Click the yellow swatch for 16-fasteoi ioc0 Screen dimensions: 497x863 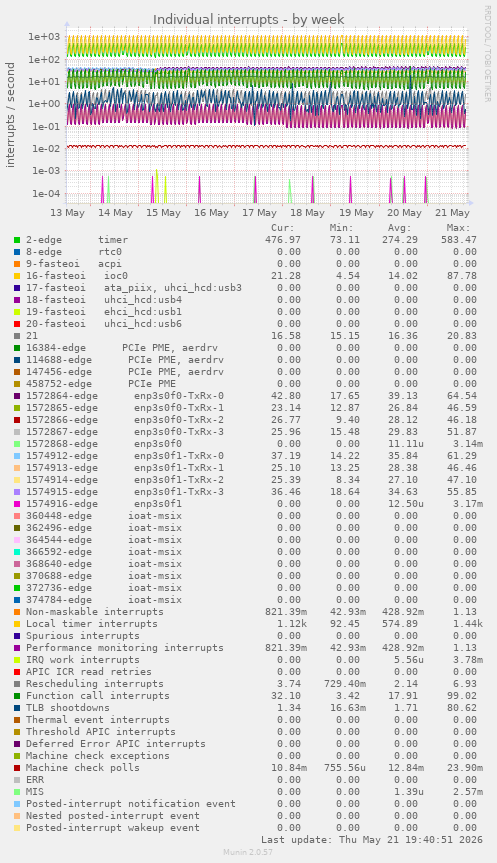pyautogui.click(x=17, y=276)
